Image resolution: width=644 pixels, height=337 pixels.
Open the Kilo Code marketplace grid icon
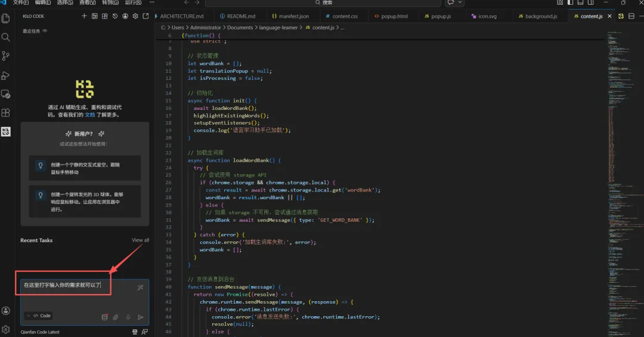(x=105, y=16)
